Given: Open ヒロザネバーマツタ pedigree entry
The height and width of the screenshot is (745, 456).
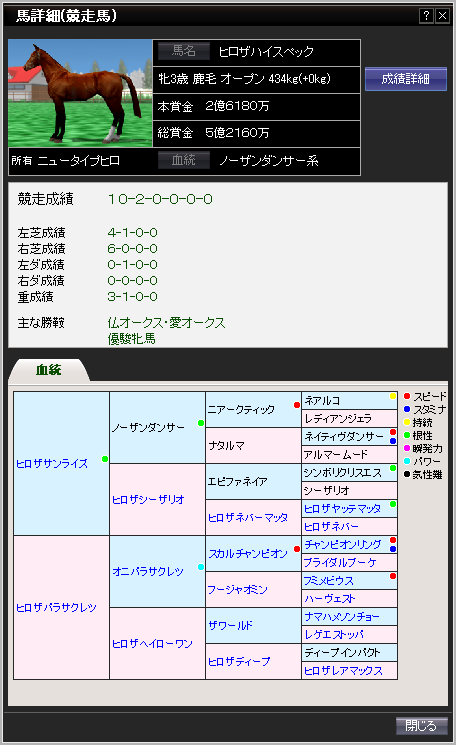Looking at the screenshot, I should point(248,517).
